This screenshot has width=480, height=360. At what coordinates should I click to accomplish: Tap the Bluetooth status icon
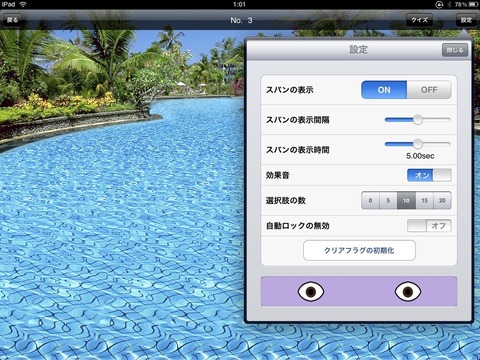pyautogui.click(x=449, y=4)
